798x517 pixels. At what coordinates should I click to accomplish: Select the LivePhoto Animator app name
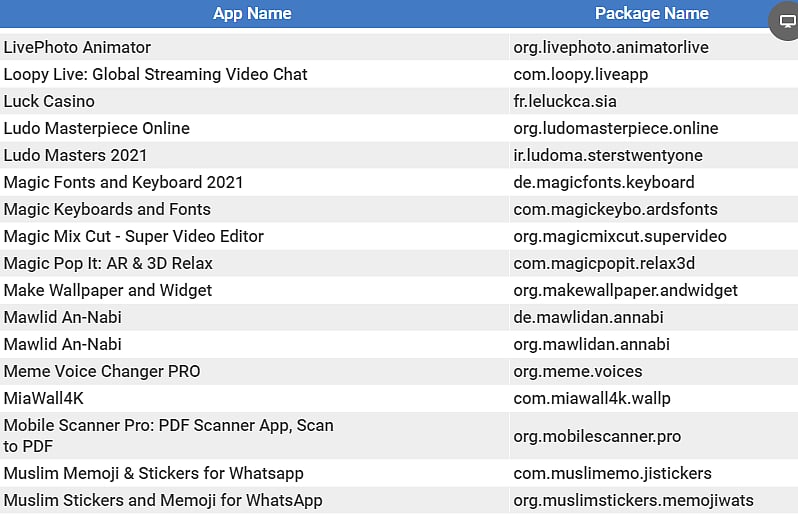[x=78, y=47]
